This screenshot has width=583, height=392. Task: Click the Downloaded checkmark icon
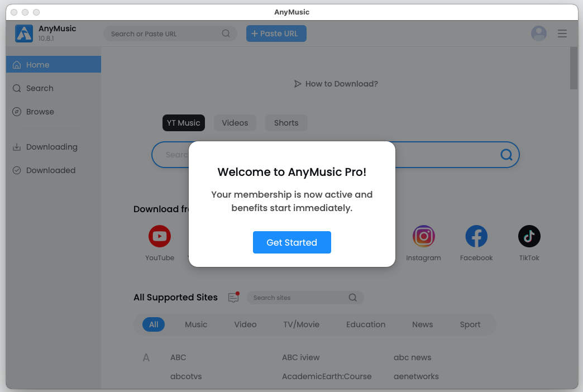[x=17, y=170]
